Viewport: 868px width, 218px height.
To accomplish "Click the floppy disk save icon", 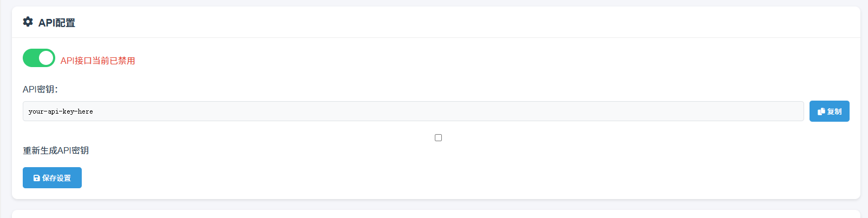I will 37,178.
